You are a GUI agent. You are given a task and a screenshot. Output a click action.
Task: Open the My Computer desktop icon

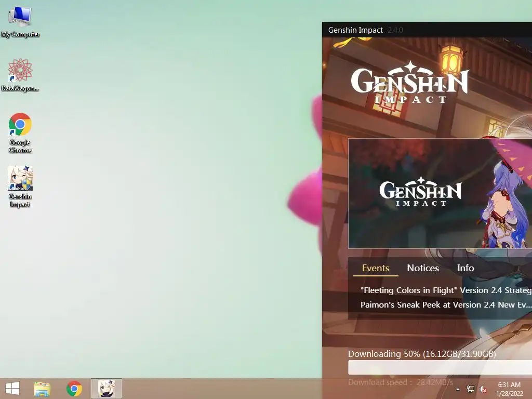[20, 22]
